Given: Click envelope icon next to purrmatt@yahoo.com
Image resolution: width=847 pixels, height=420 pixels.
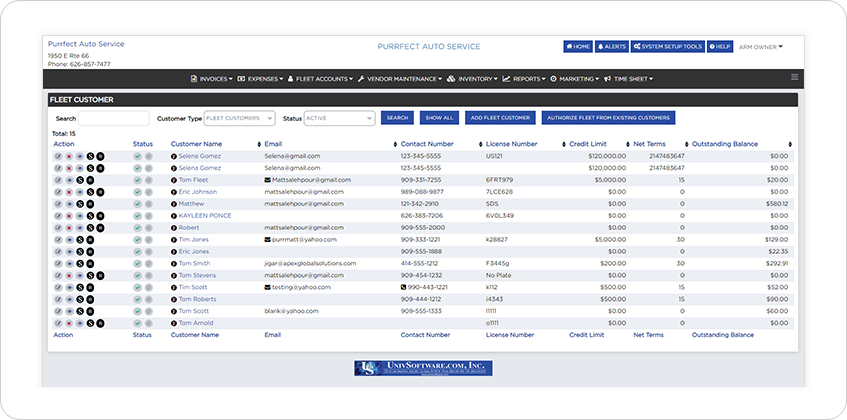Looking at the screenshot, I should [267, 239].
